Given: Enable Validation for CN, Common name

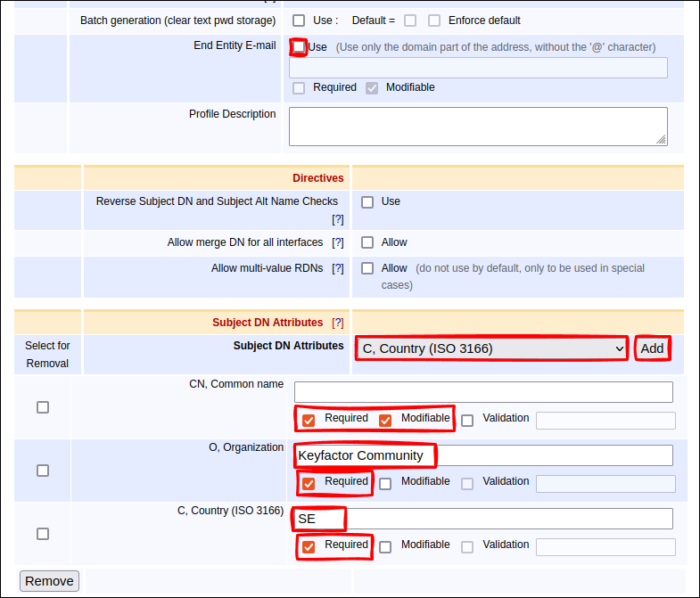Looking at the screenshot, I should click(467, 420).
